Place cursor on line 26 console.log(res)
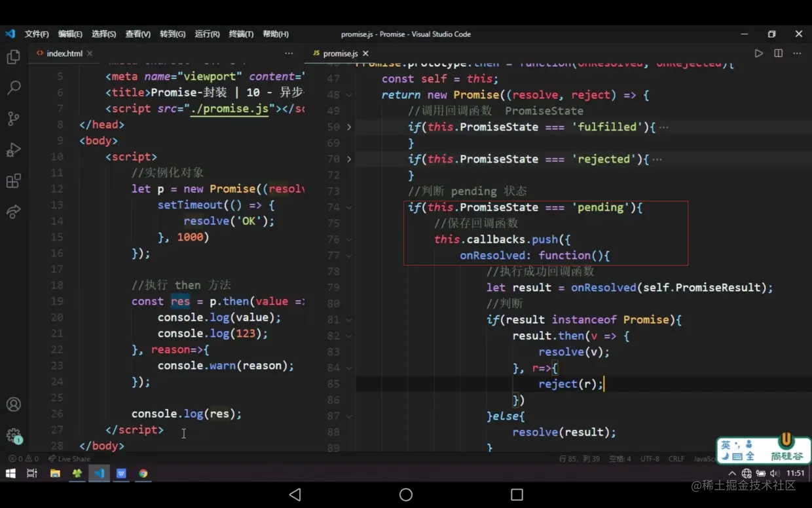Screen dimensions: 812x508 (187, 414)
